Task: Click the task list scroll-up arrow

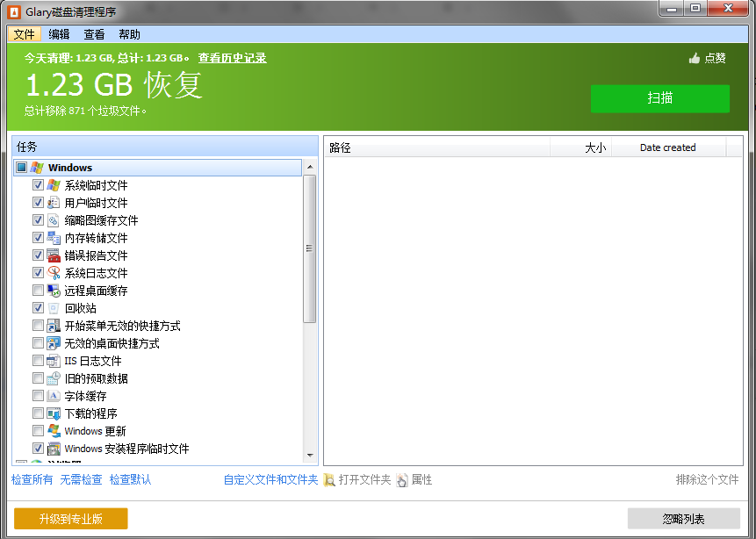Action: [x=310, y=167]
